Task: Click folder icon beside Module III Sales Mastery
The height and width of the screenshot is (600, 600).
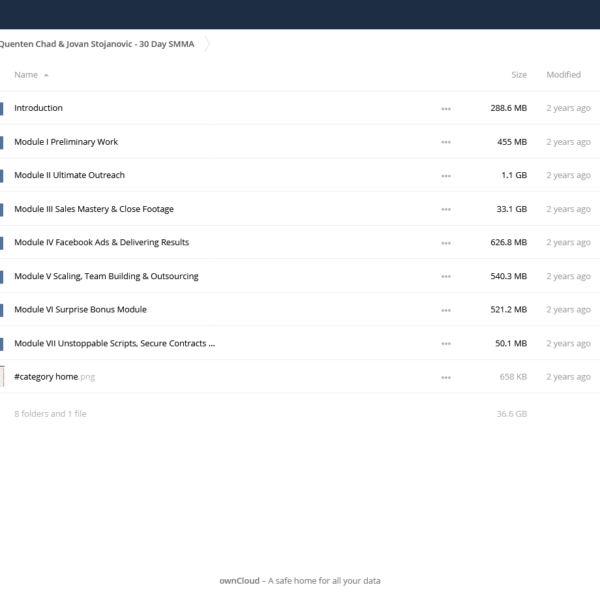Action: tap(2, 209)
